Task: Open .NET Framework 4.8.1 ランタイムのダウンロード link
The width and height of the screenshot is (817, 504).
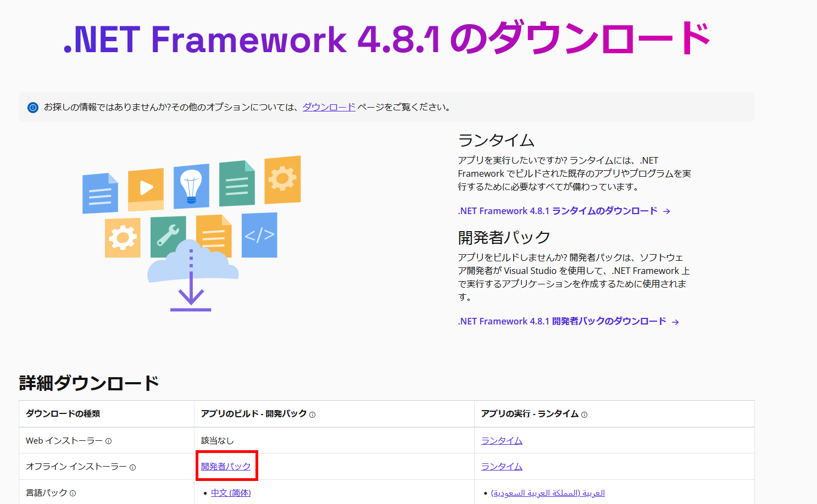Action: click(x=557, y=211)
